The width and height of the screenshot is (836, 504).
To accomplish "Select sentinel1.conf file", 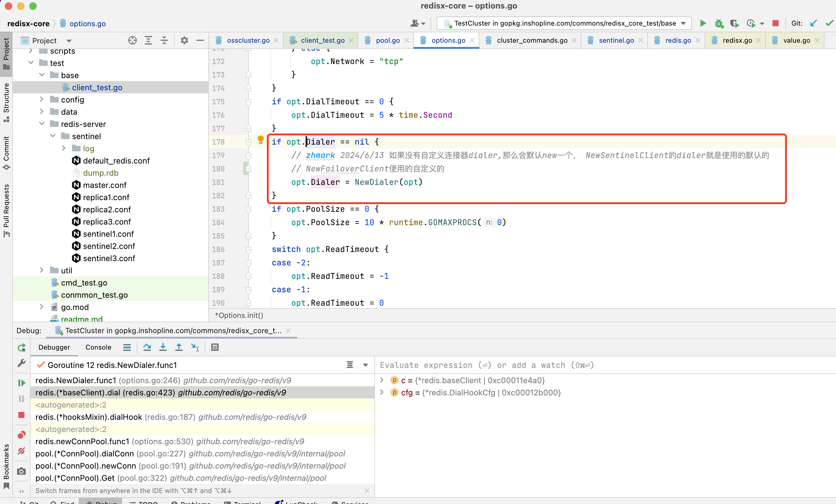I will click(108, 234).
